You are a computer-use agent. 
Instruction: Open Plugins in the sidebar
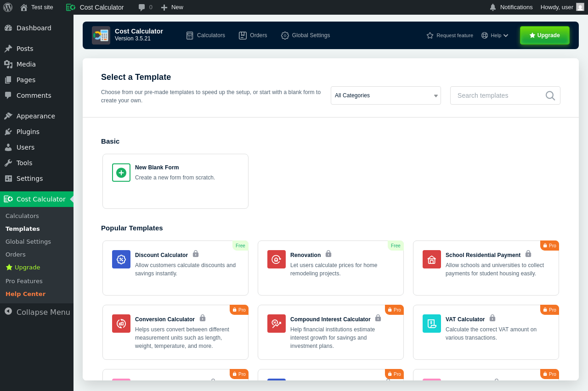[37, 132]
